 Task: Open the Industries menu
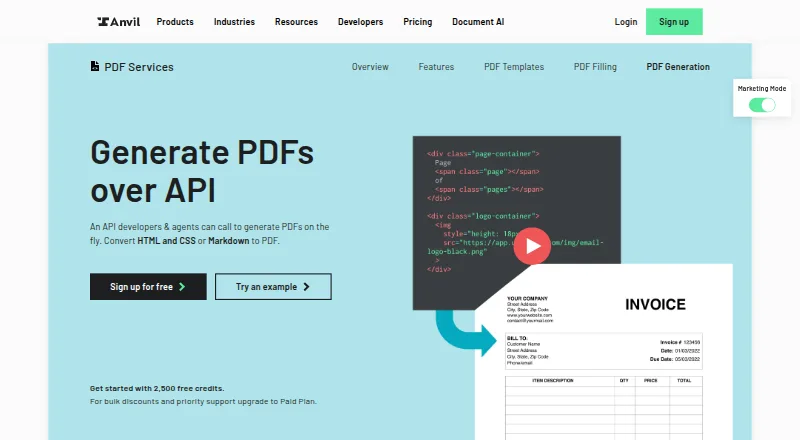[x=234, y=21]
